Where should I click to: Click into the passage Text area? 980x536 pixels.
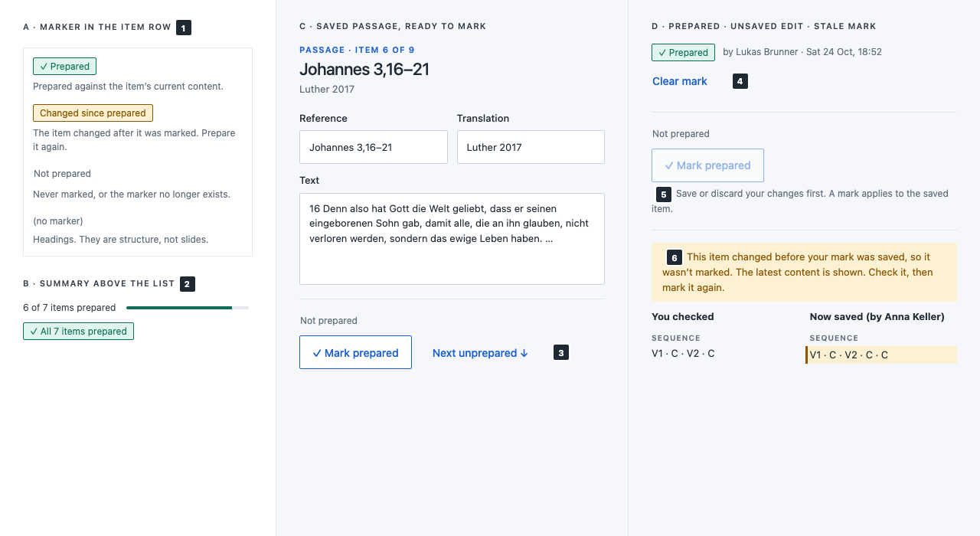tap(452, 239)
